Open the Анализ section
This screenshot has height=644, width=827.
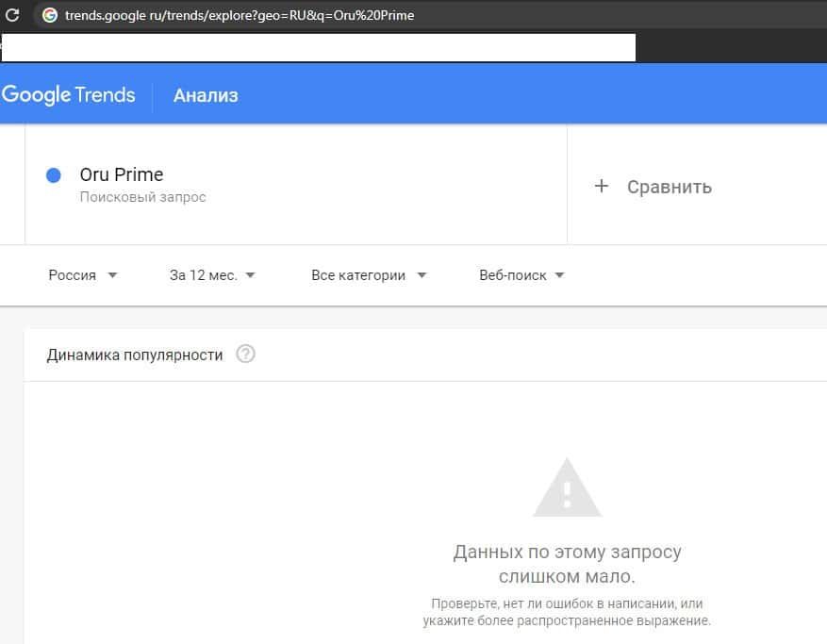click(x=206, y=95)
